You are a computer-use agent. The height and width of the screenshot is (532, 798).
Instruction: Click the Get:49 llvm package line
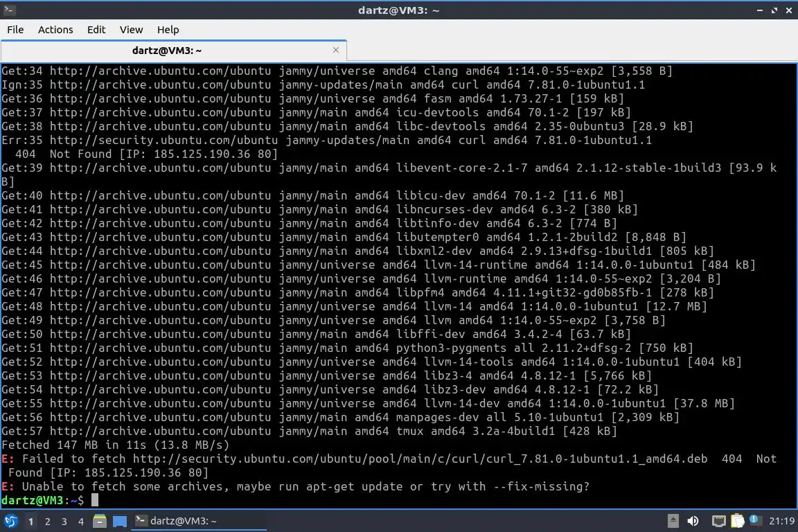click(333, 320)
